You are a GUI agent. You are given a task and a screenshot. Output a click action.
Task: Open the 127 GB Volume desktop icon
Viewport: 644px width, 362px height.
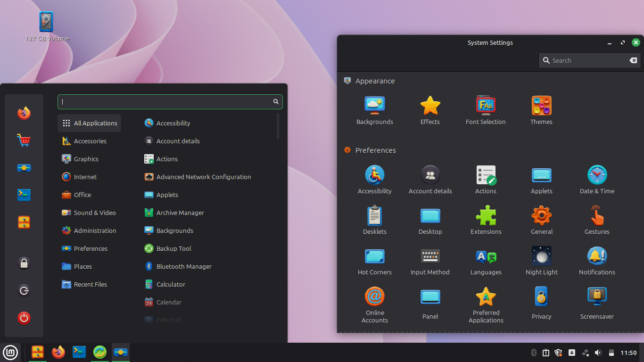(x=46, y=26)
